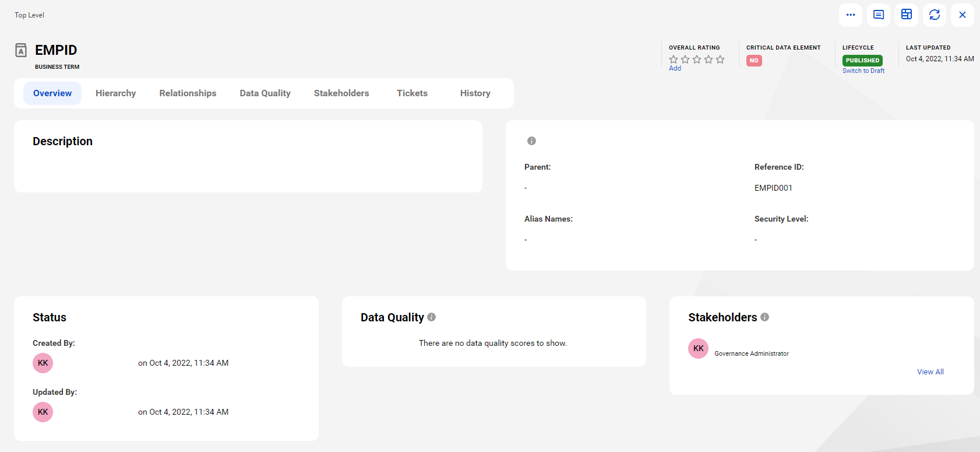Click the no data quality scores message

tap(493, 343)
